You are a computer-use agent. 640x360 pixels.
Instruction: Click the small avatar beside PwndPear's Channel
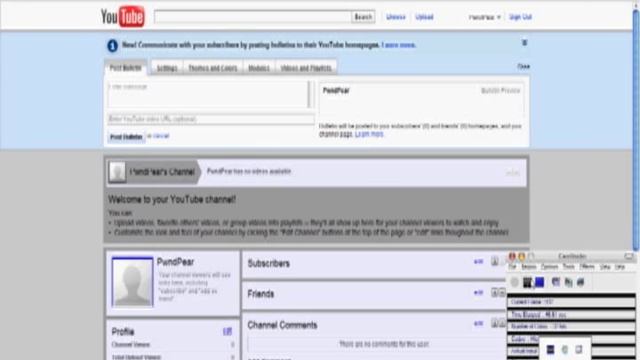tap(117, 172)
